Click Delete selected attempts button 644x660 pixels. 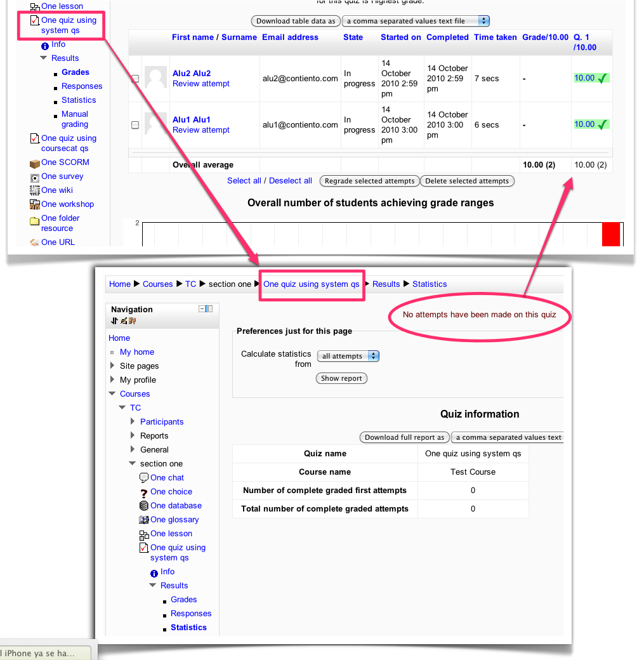coord(467,181)
